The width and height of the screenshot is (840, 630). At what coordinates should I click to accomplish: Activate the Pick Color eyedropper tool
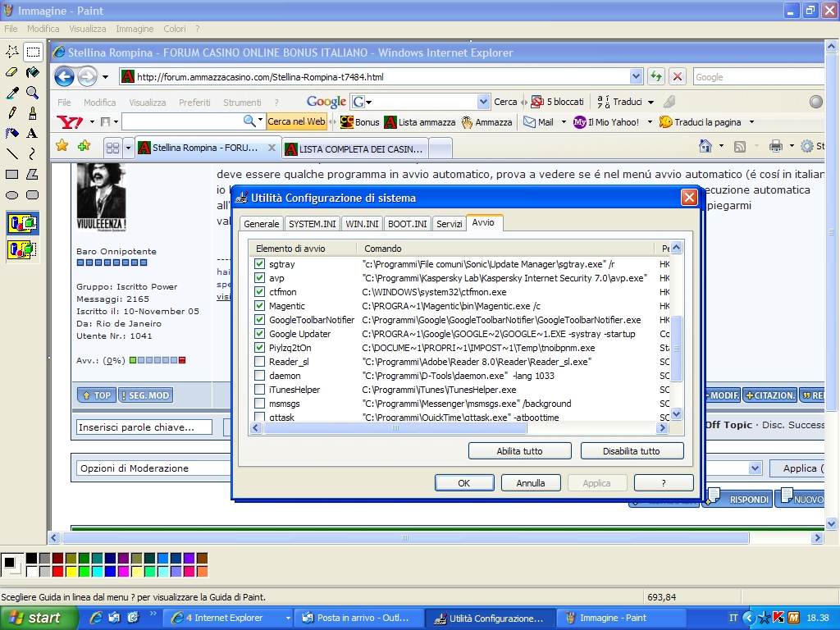point(11,93)
